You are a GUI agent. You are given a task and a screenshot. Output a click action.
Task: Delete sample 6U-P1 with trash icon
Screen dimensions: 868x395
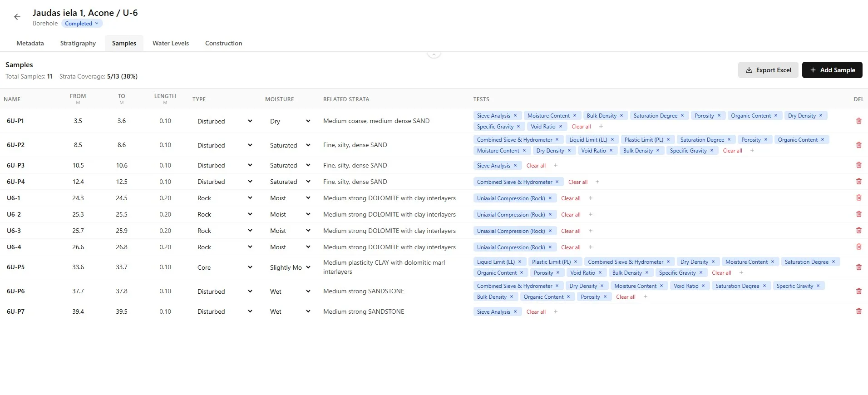(858, 121)
